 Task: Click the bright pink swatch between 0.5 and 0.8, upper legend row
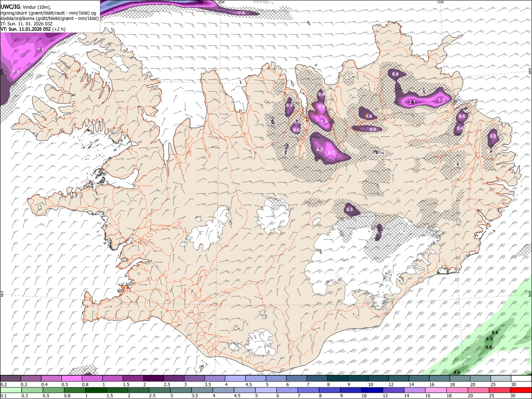[x=71, y=378]
